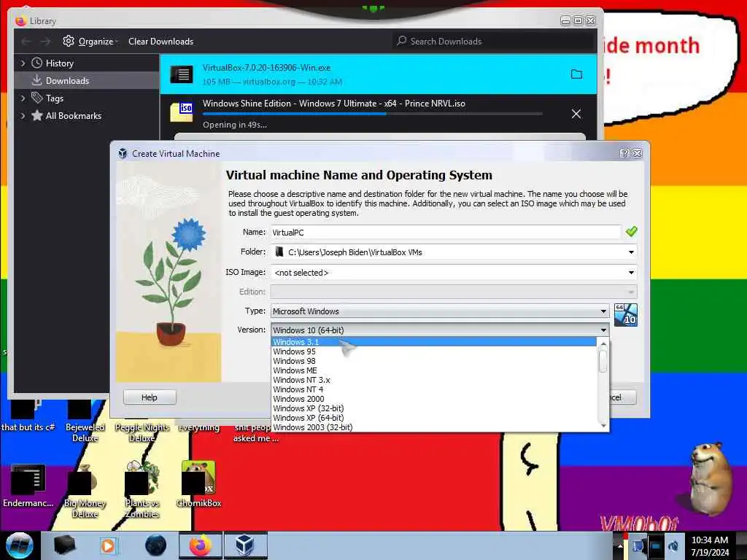Open the Windows Start menu orb
Viewport: 747px width, 560px height.
pyautogui.click(x=19, y=545)
